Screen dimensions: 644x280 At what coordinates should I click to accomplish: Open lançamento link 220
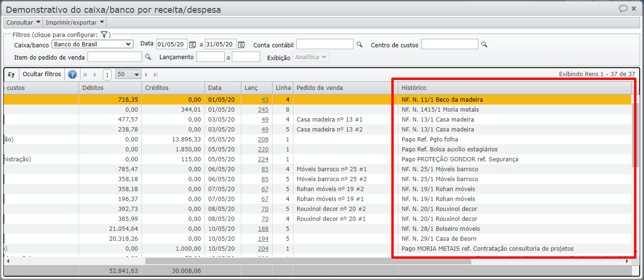pyautogui.click(x=263, y=149)
